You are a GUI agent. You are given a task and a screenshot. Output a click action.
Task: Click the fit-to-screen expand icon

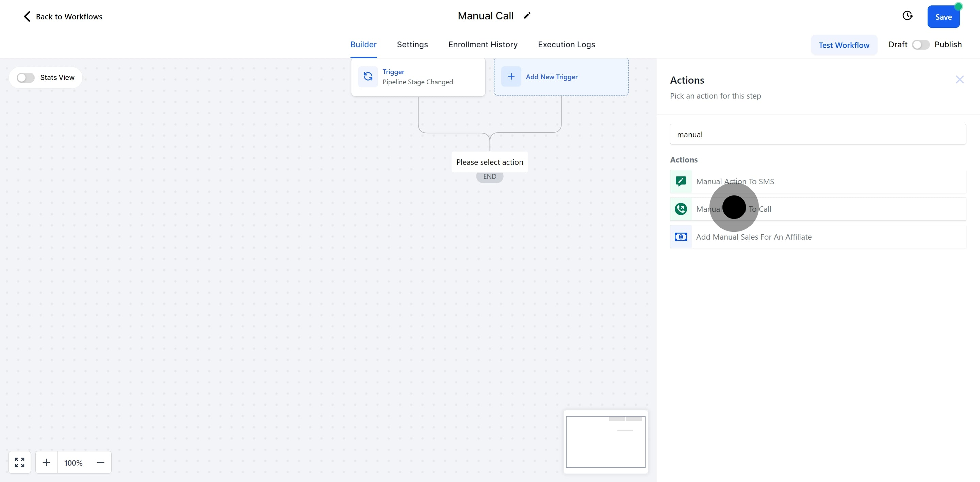(x=19, y=462)
